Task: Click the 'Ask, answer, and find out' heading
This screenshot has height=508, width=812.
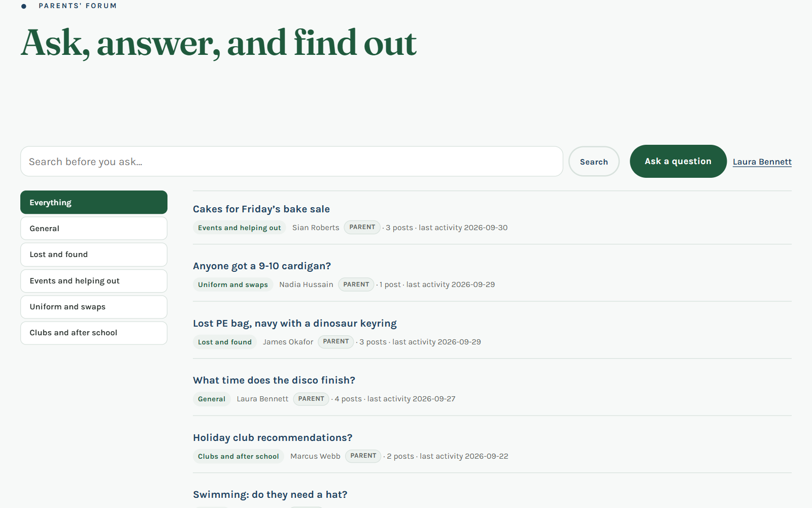Action: (x=219, y=44)
